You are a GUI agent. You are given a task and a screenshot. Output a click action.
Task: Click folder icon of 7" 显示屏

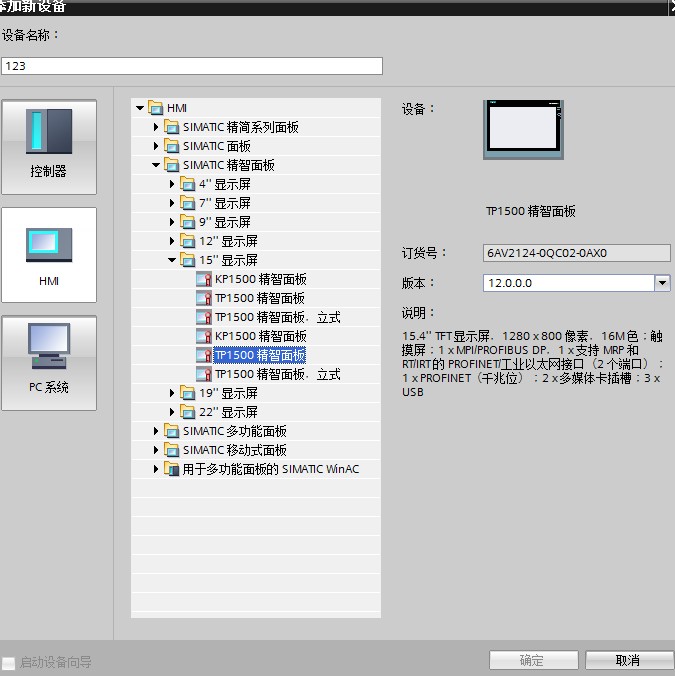click(188, 203)
